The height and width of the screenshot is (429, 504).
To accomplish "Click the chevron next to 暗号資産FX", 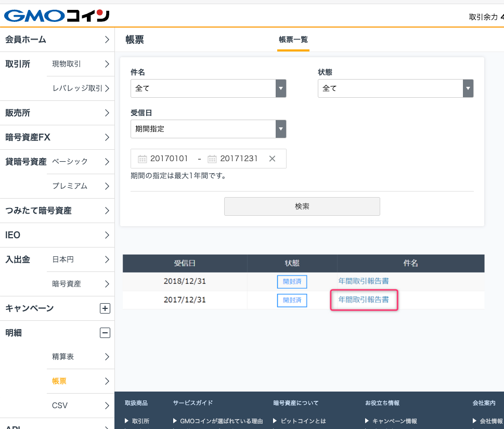I will pyautogui.click(x=107, y=137).
